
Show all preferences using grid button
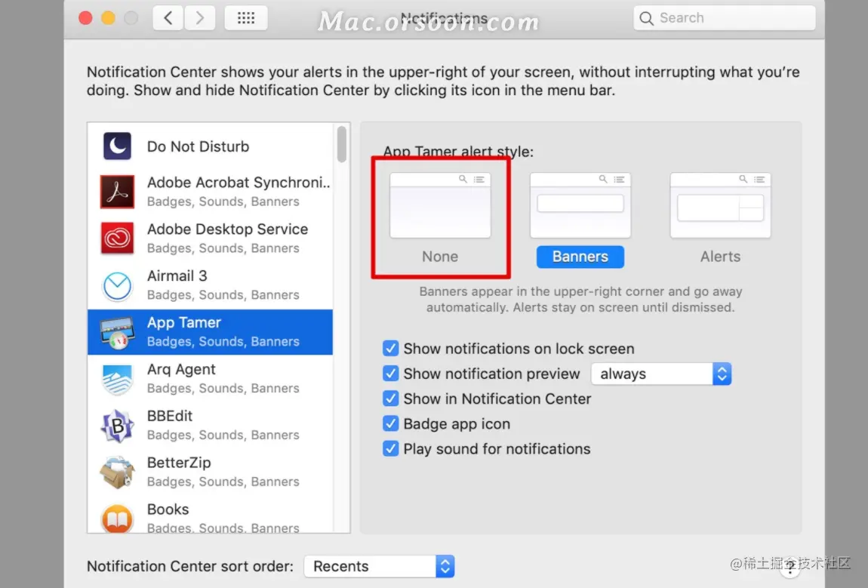tap(246, 17)
